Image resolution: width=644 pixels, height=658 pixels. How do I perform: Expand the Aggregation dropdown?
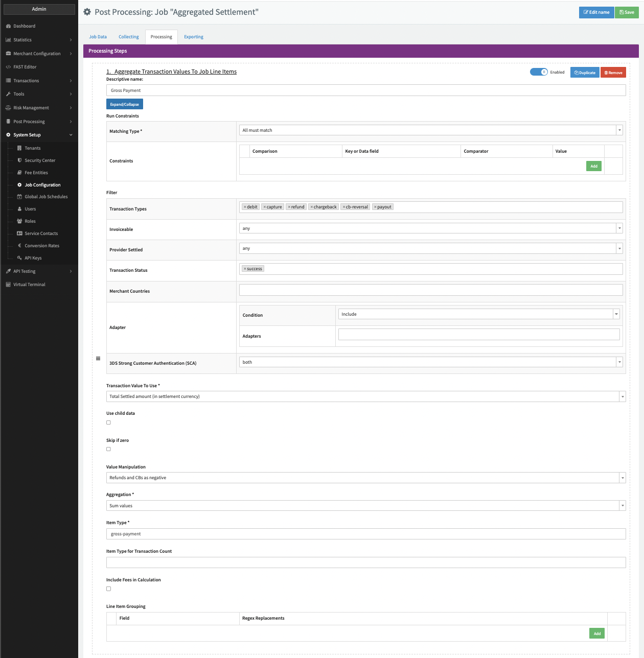pyautogui.click(x=365, y=506)
